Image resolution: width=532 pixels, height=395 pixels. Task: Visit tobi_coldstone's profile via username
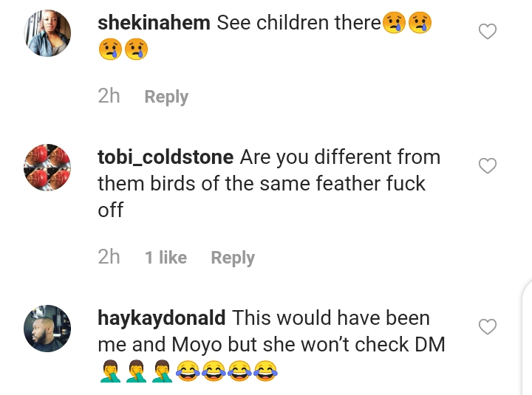(166, 157)
